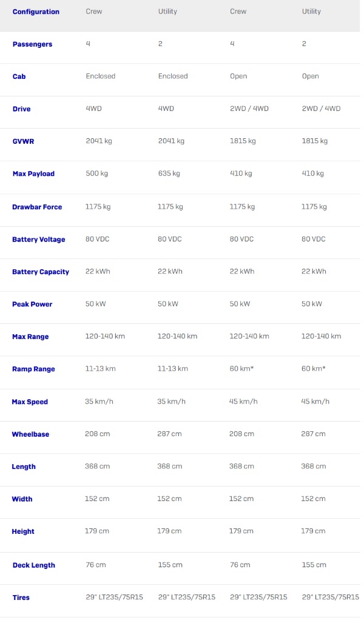The width and height of the screenshot is (364, 620).
Task: Click the first 60 km* ramp range value
Action: click(241, 368)
